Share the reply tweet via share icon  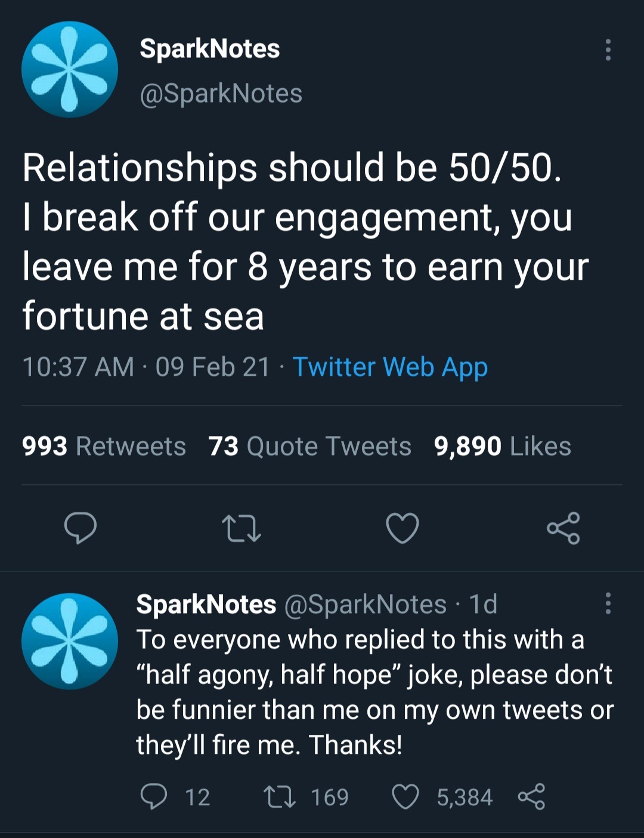coord(531,797)
